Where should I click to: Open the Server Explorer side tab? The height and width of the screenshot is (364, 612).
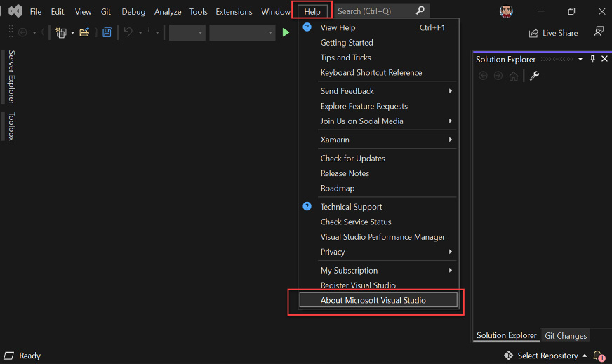pyautogui.click(x=11, y=77)
